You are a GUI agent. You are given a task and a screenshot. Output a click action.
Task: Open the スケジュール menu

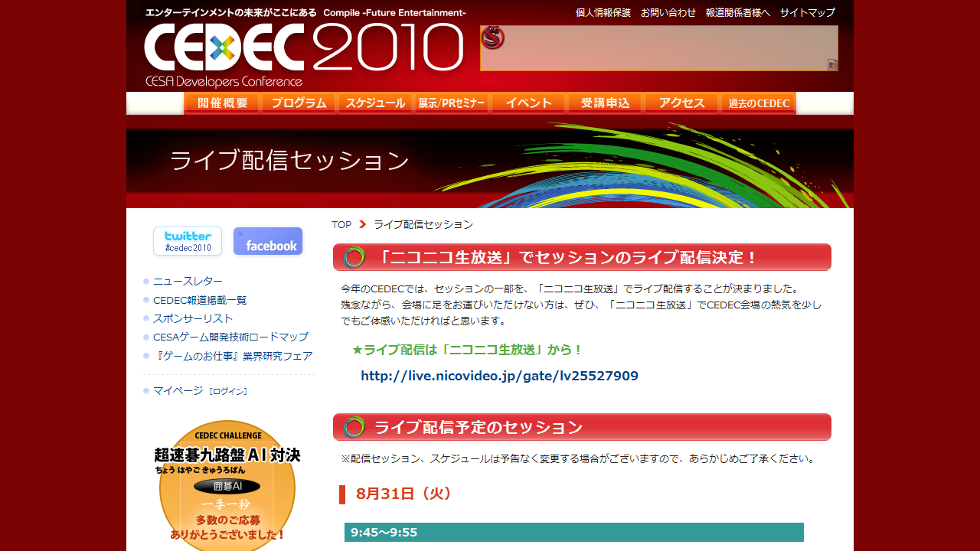click(x=375, y=103)
